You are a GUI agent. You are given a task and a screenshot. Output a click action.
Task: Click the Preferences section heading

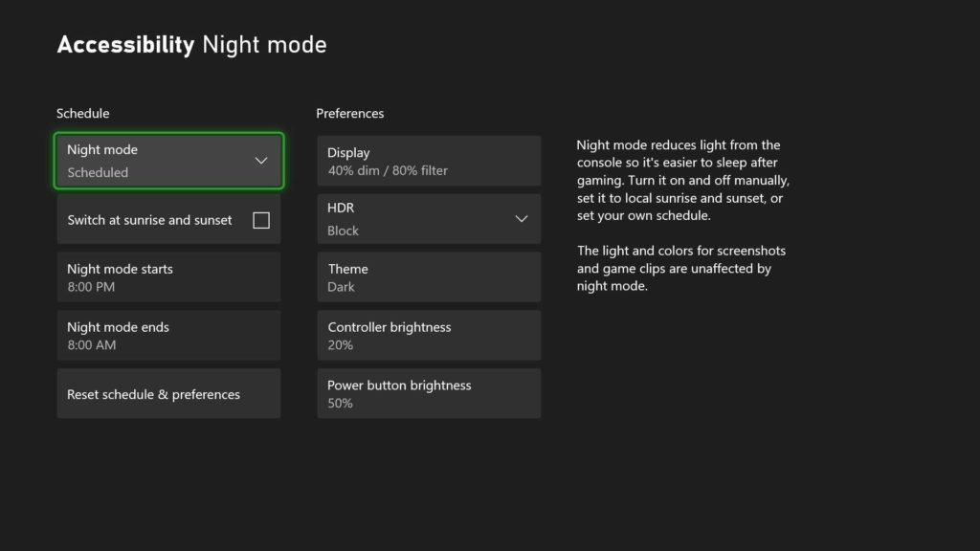coord(350,113)
